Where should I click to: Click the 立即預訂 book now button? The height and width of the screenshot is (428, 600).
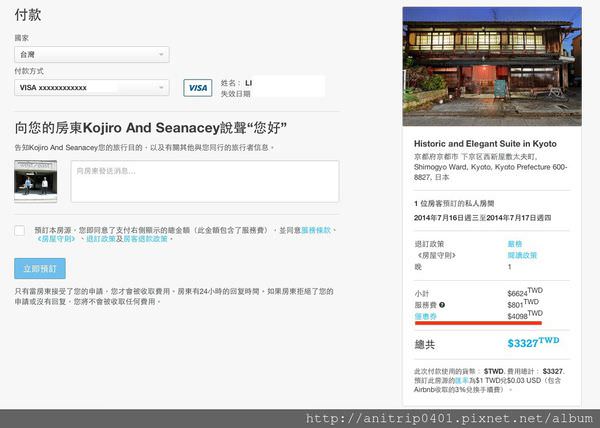[40, 269]
